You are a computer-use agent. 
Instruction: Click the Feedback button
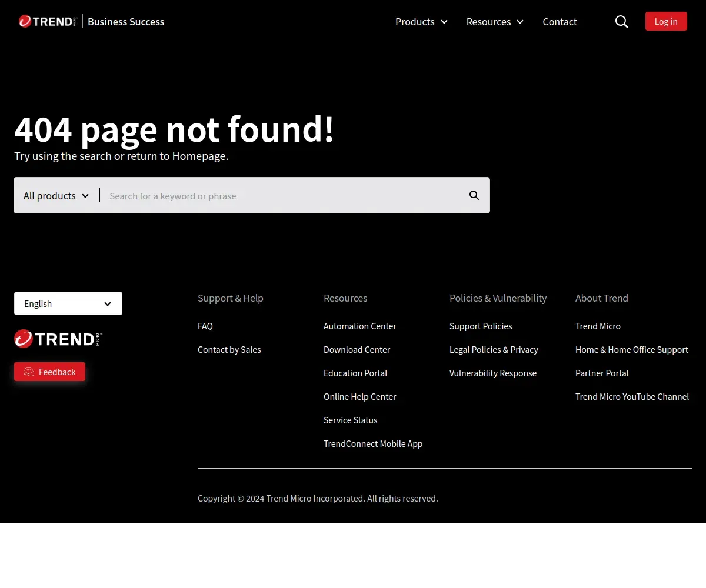(49, 372)
